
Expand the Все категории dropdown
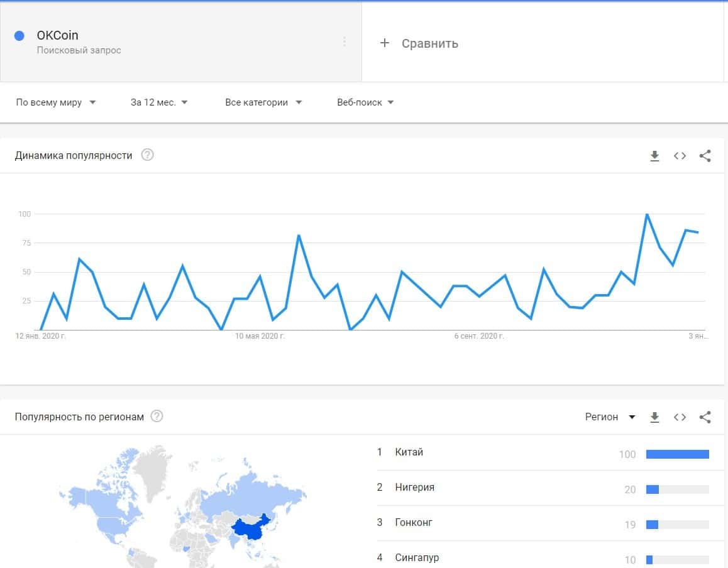[x=263, y=102]
